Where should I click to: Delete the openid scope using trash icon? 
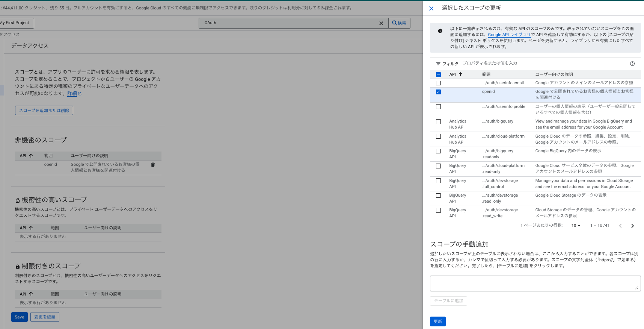(x=153, y=165)
